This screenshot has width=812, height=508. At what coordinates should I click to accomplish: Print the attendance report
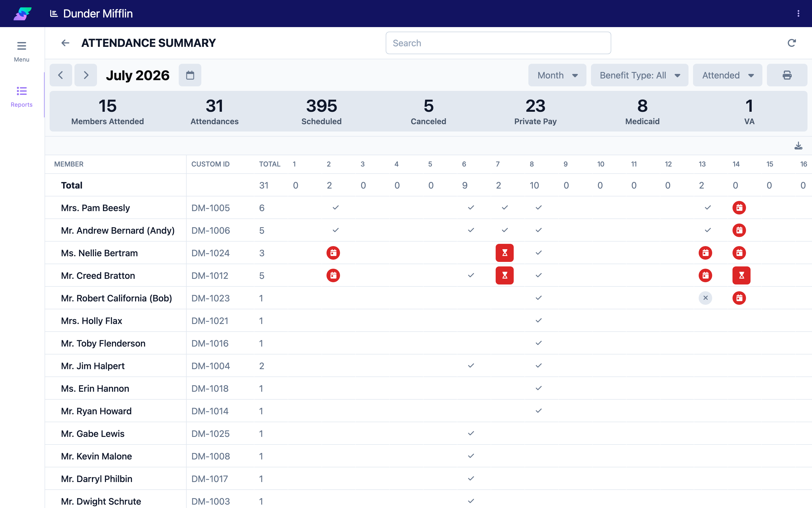[787, 75]
